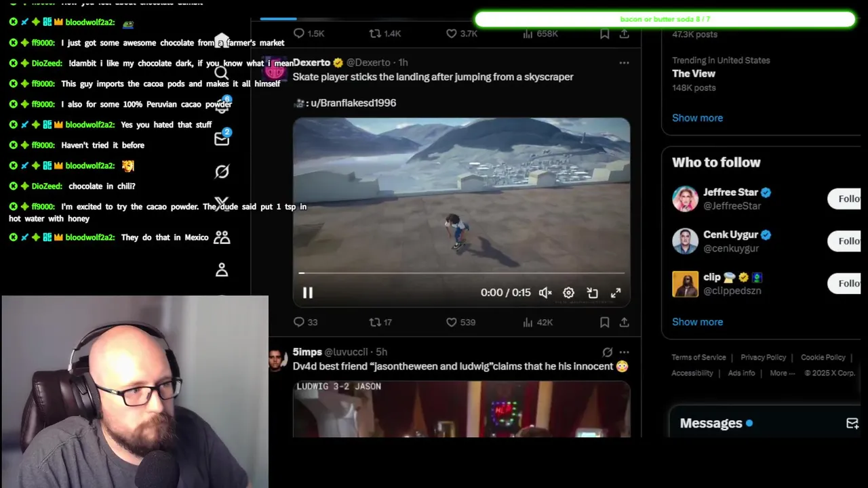868x488 pixels.
Task: Expand the More footer menu
Action: pos(782,373)
